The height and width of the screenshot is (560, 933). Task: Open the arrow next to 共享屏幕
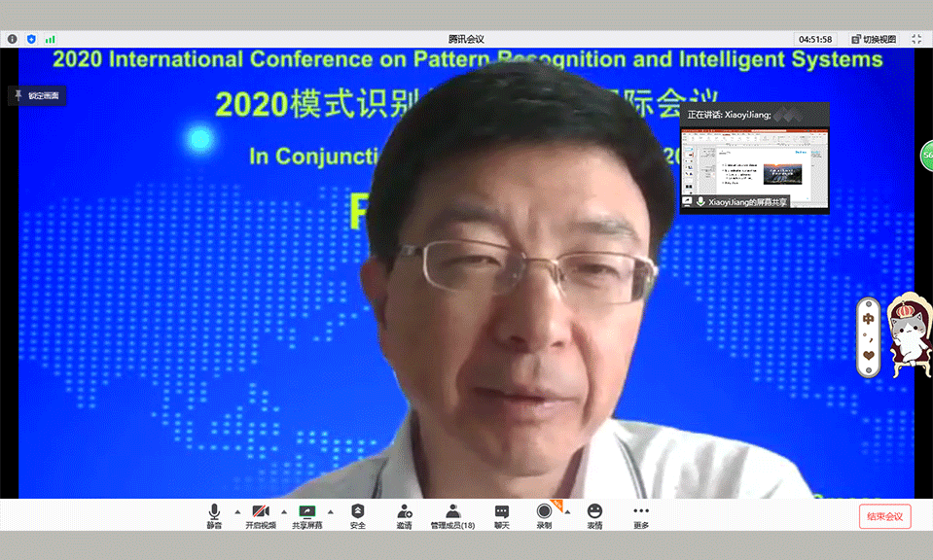tap(330, 511)
